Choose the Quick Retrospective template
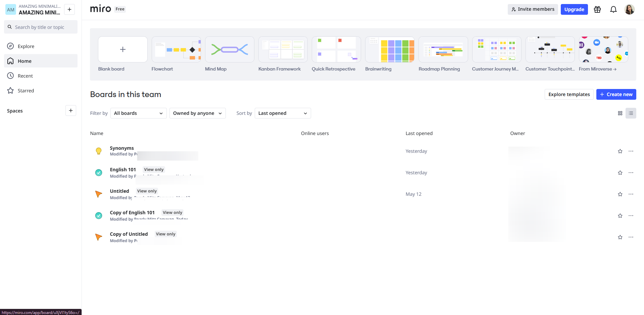This screenshot has height=315, width=644. [x=336, y=49]
